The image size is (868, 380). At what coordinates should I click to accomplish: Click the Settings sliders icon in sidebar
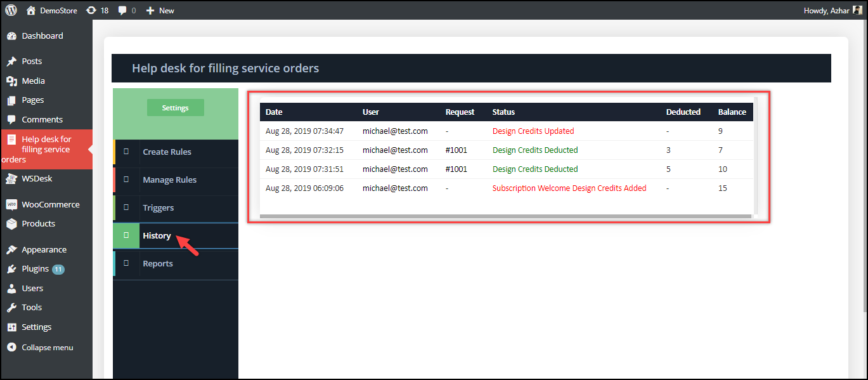[11, 327]
